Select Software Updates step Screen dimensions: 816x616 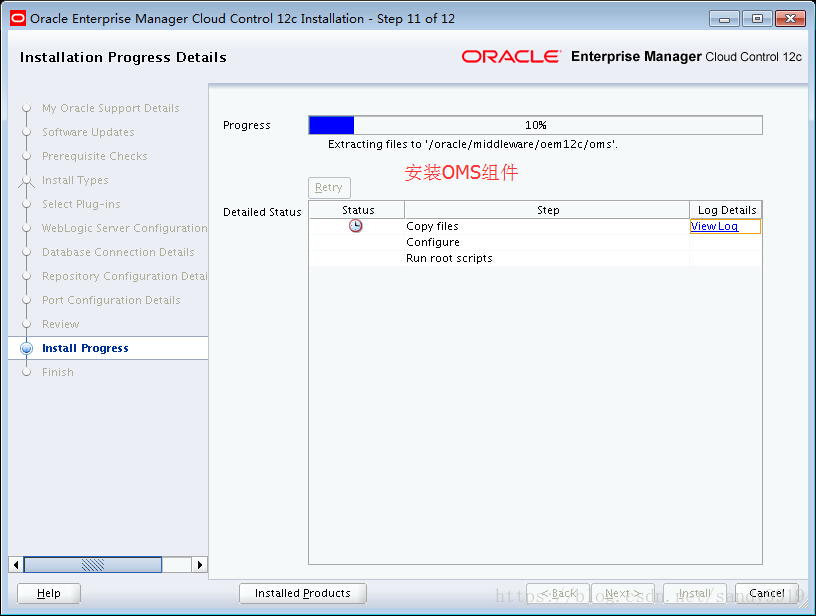coord(88,132)
